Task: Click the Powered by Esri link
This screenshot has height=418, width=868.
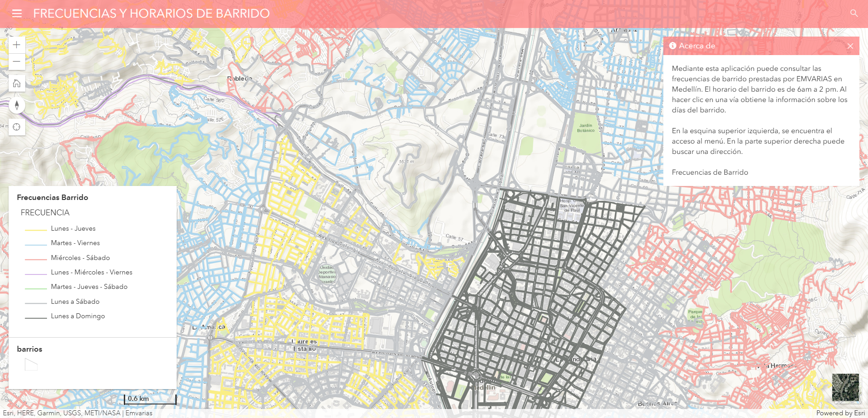Action: tap(840, 413)
